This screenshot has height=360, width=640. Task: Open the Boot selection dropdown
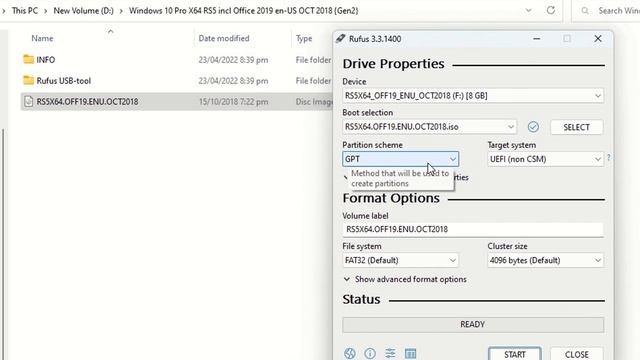click(x=429, y=127)
